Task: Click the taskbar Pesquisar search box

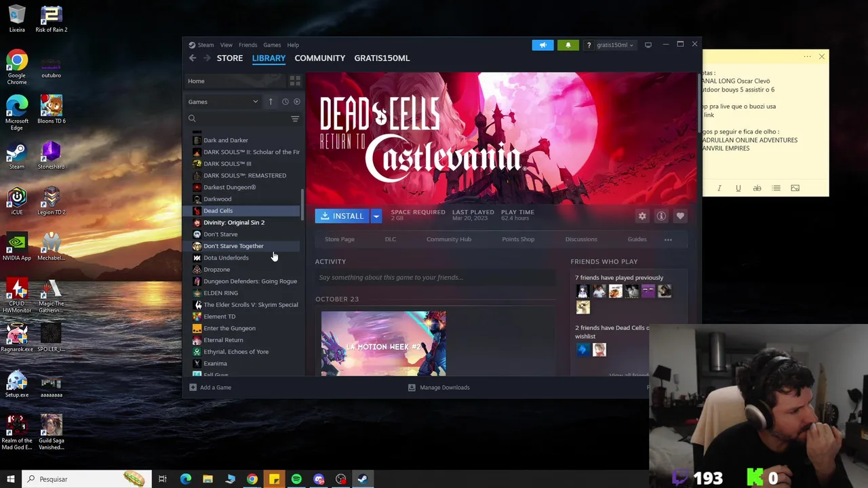Action: point(87,479)
